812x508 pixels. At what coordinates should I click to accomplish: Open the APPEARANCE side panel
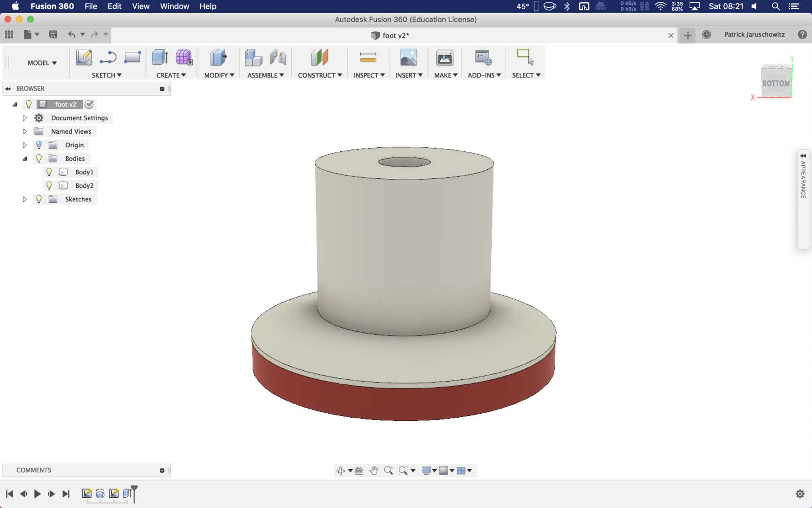click(x=803, y=180)
